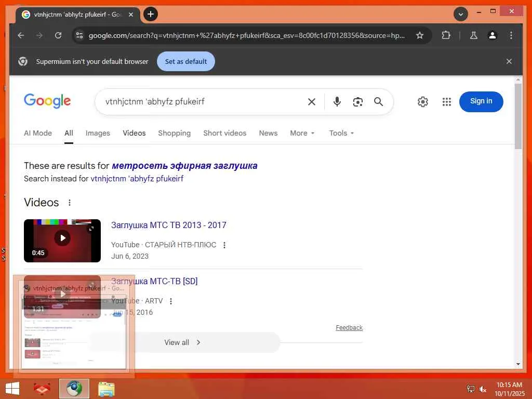Search by image with camera icon
The height and width of the screenshot is (399, 532).
point(357,102)
